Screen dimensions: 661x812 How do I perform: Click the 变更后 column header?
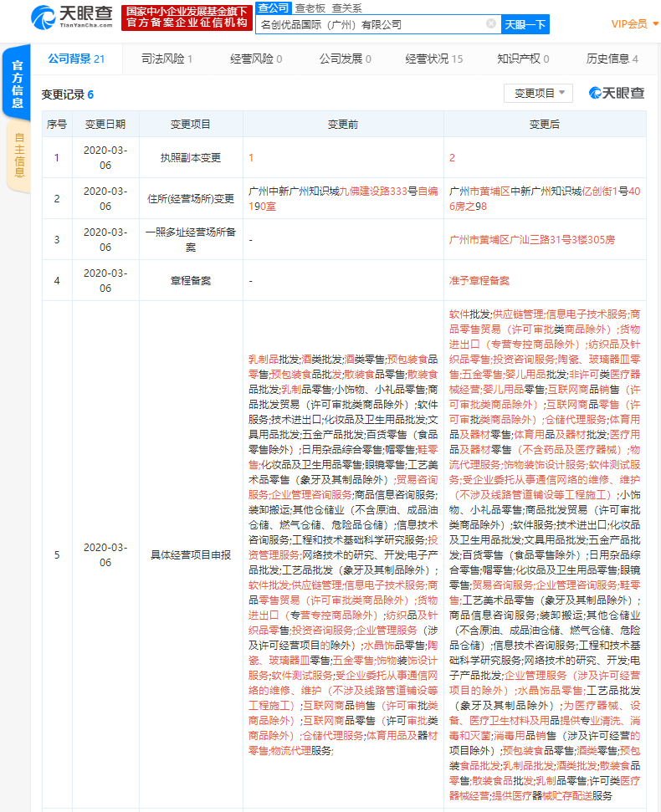(x=545, y=125)
